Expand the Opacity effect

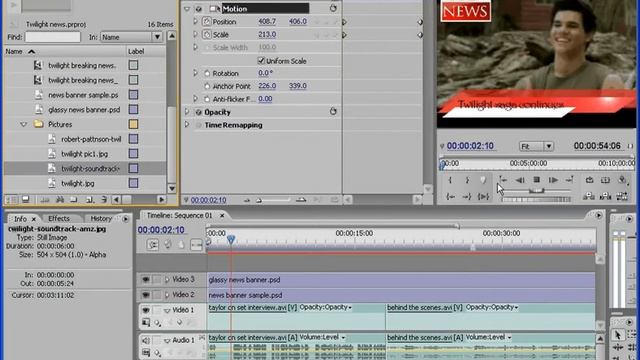click(187, 112)
